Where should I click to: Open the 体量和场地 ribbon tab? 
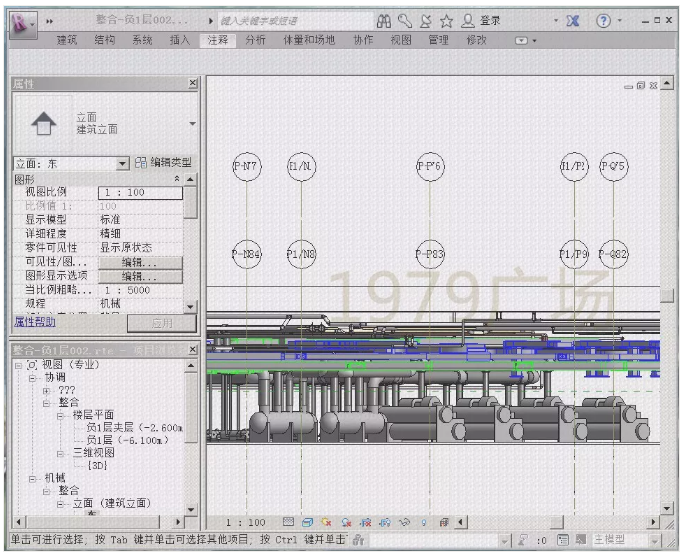tap(309, 40)
